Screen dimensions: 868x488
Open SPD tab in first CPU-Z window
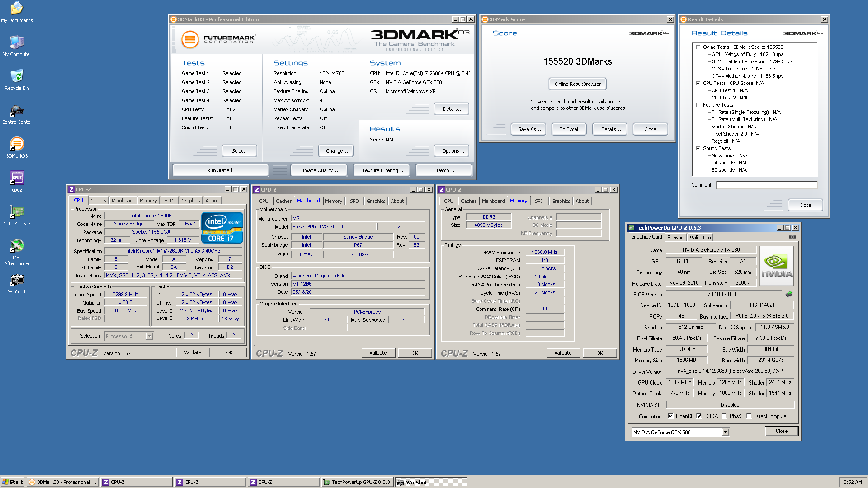coord(169,201)
